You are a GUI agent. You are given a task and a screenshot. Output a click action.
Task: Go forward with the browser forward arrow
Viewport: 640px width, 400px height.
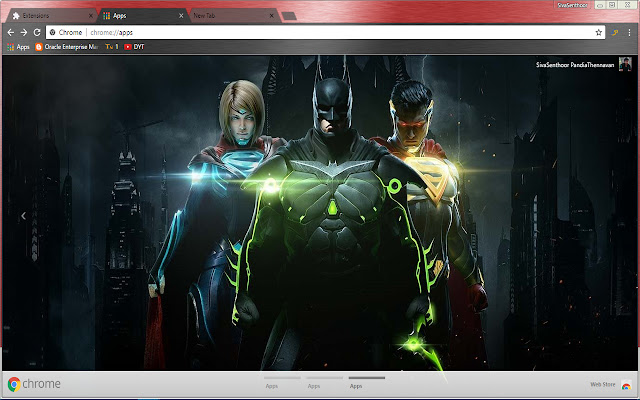[24, 32]
